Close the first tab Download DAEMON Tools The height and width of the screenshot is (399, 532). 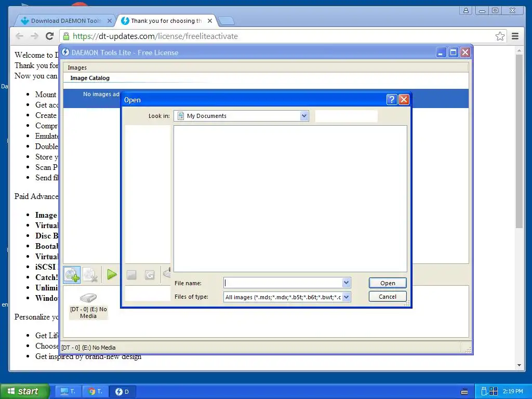[x=109, y=21]
